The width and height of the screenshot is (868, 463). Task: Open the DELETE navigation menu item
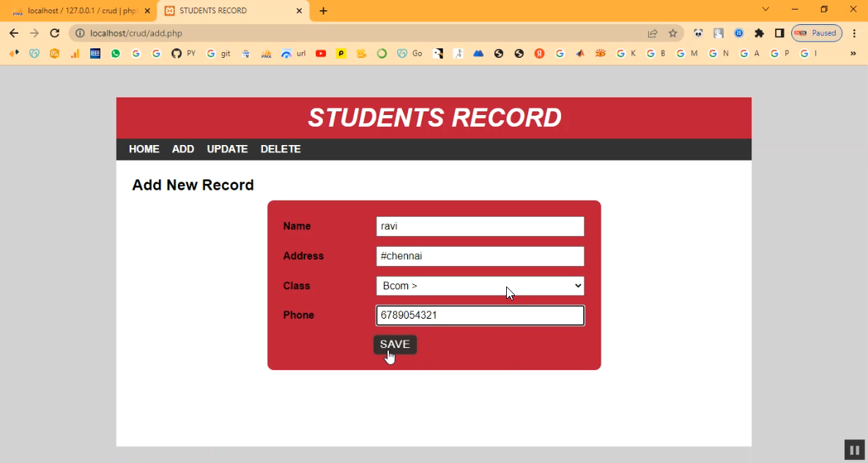[x=281, y=149]
